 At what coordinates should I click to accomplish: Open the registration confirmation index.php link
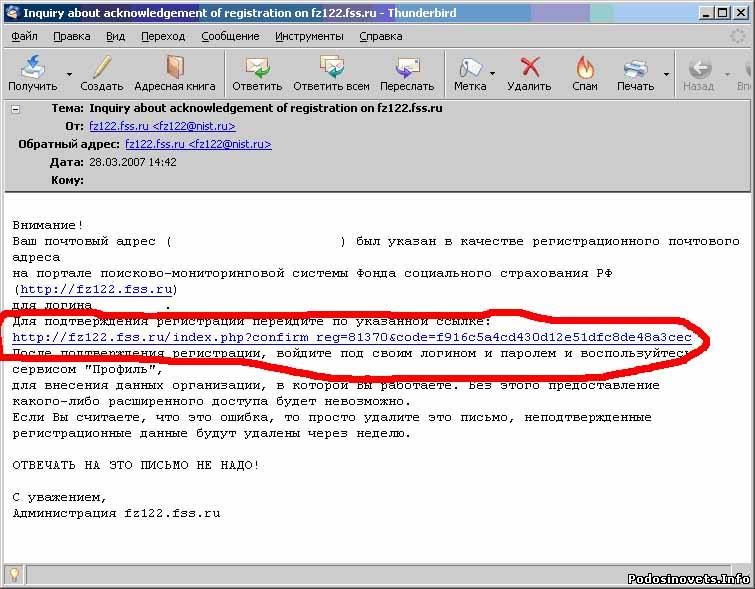[x=352, y=337]
